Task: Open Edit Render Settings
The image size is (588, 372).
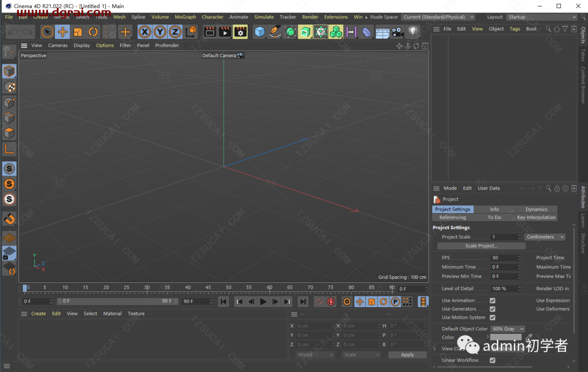Action: tap(241, 32)
